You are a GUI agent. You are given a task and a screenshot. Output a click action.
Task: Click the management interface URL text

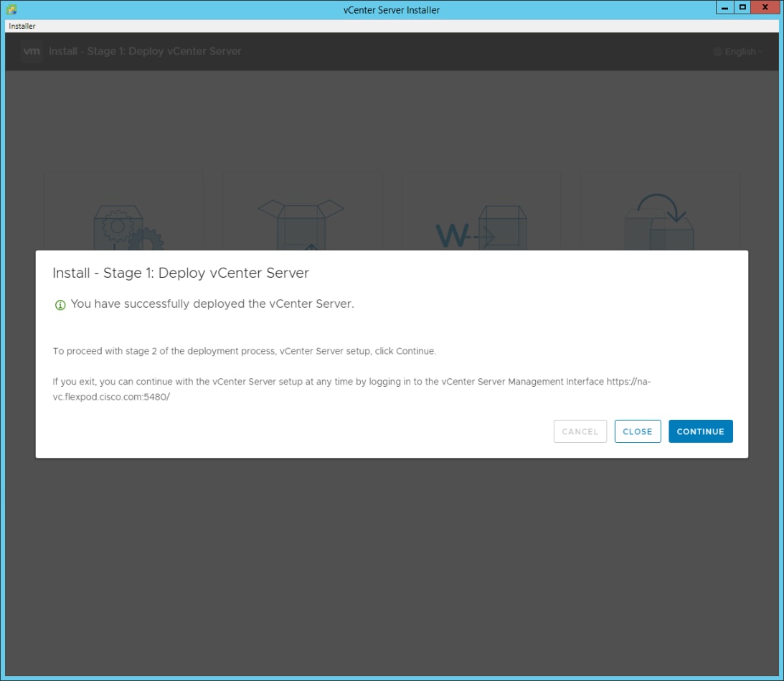point(351,389)
